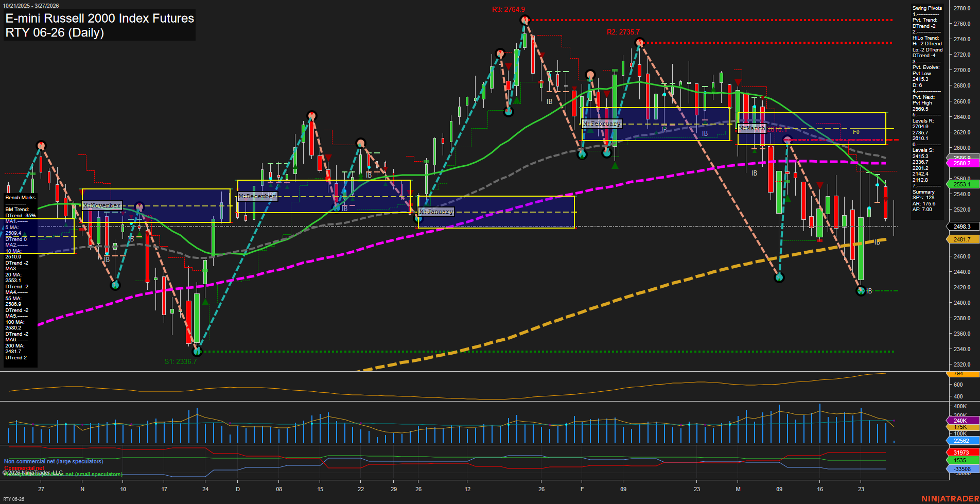
Task: Select the pink pivot dot atop the R2 swing high
Action: coord(640,43)
